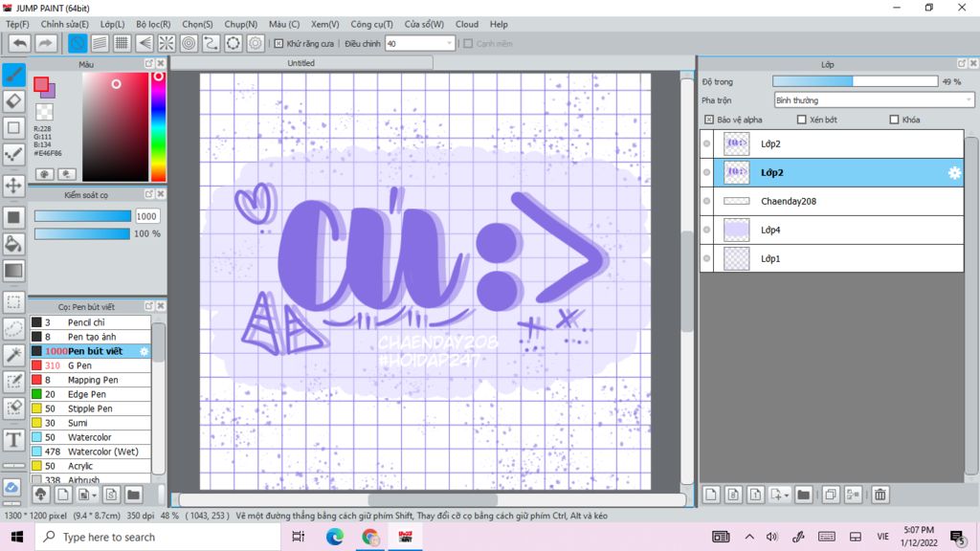Select the Magic Wand tool
980x551 pixels.
tap(13, 354)
